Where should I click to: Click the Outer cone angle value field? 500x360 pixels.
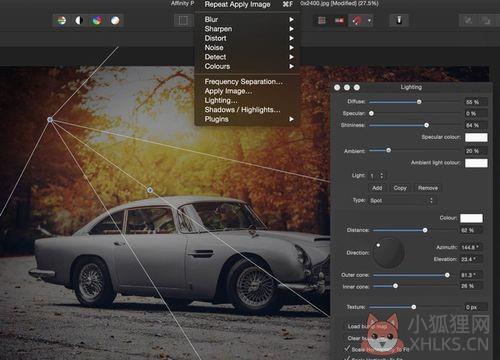click(471, 275)
